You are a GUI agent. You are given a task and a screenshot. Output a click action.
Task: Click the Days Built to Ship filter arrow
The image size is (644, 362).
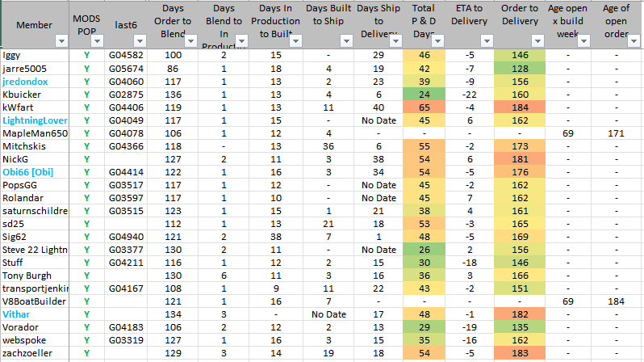[345, 40]
